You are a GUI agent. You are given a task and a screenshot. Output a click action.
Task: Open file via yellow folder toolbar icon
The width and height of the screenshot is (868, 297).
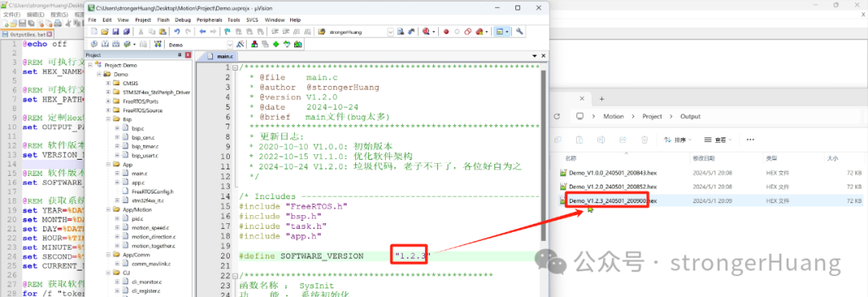(104, 31)
